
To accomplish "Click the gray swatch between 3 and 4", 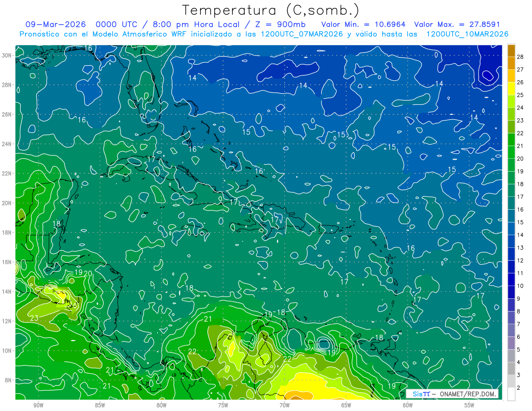I will [x=511, y=368].
